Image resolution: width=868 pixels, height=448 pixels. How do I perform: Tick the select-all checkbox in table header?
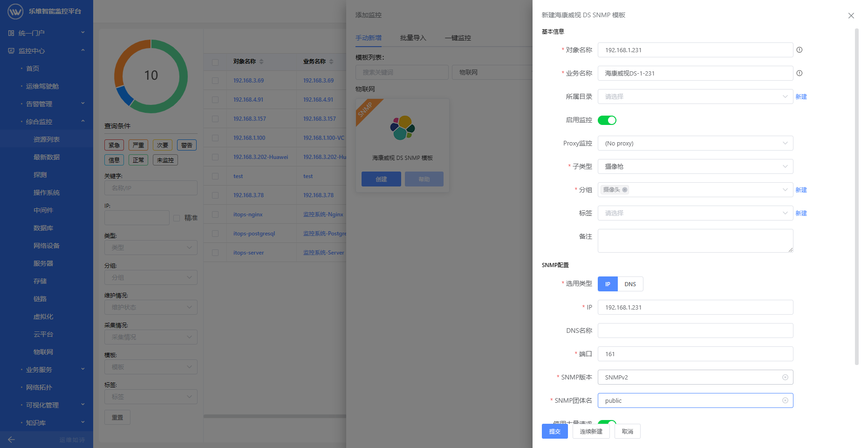point(215,62)
